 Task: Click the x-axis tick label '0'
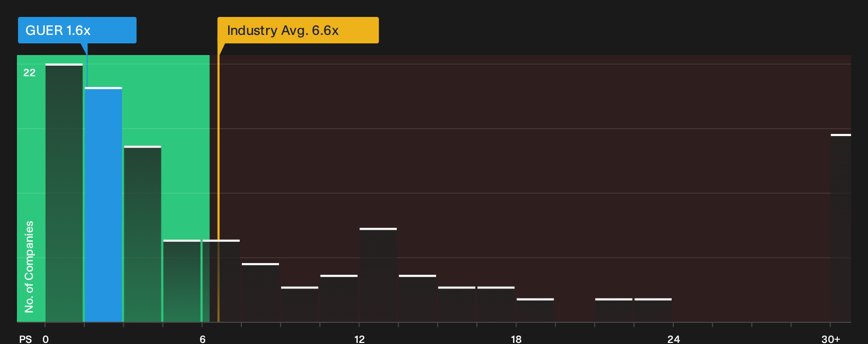click(46, 339)
